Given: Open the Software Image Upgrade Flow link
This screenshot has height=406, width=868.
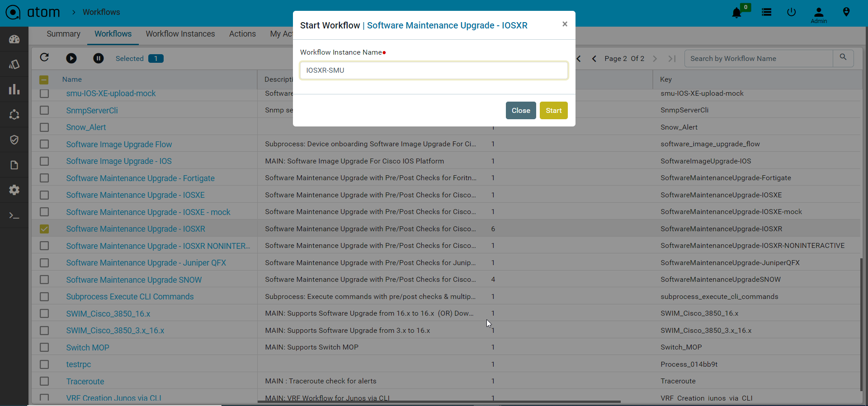Looking at the screenshot, I should click(x=119, y=145).
